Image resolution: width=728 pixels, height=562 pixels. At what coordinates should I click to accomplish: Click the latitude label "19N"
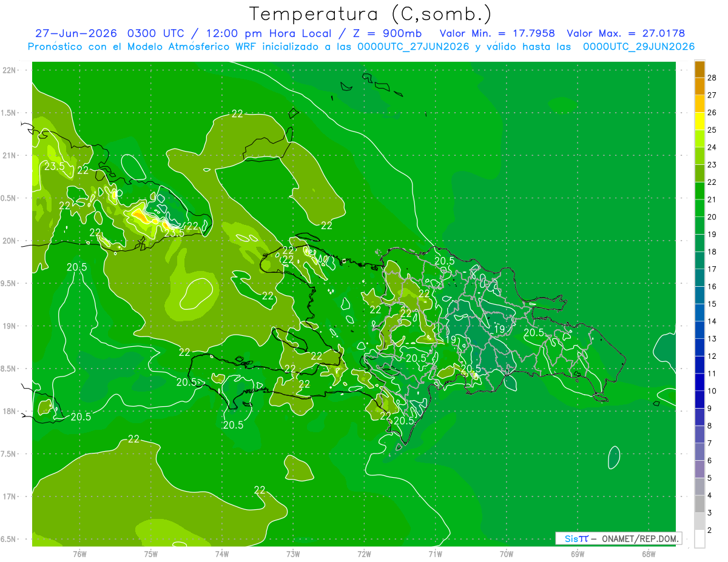tap(10, 326)
